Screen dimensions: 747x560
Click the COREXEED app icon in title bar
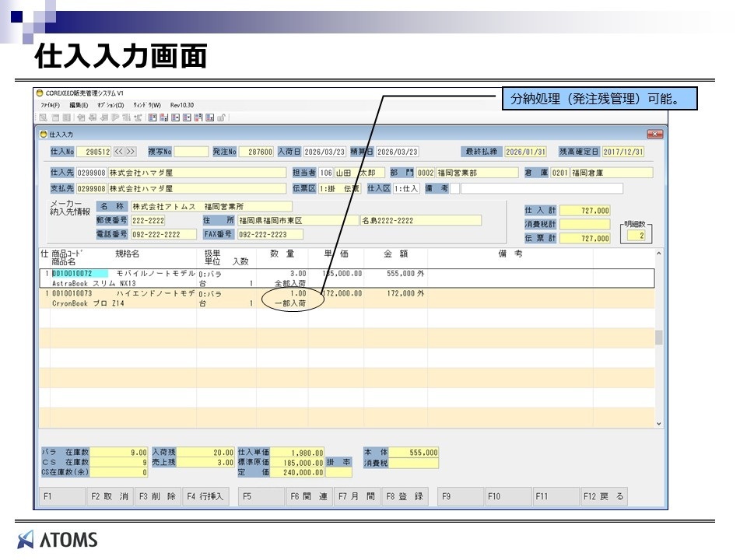coord(40,93)
